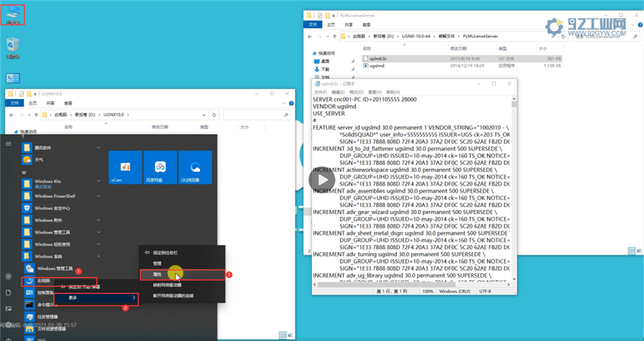Select splm6.lic file in PLMLicenseServer window
644x341 pixels.
[462, 59]
